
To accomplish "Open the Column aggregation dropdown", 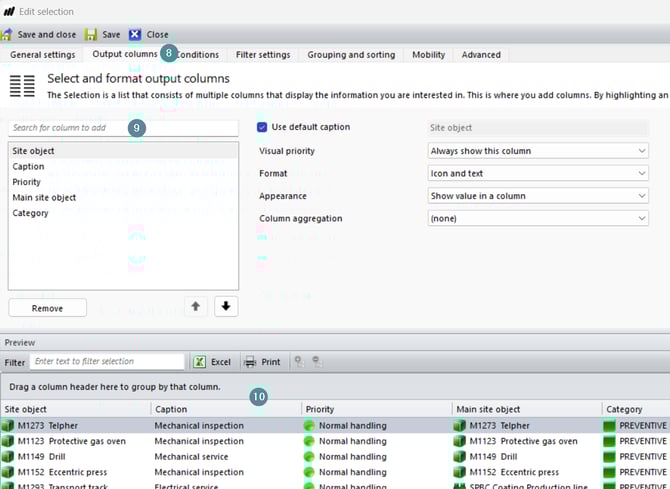I will 538,218.
